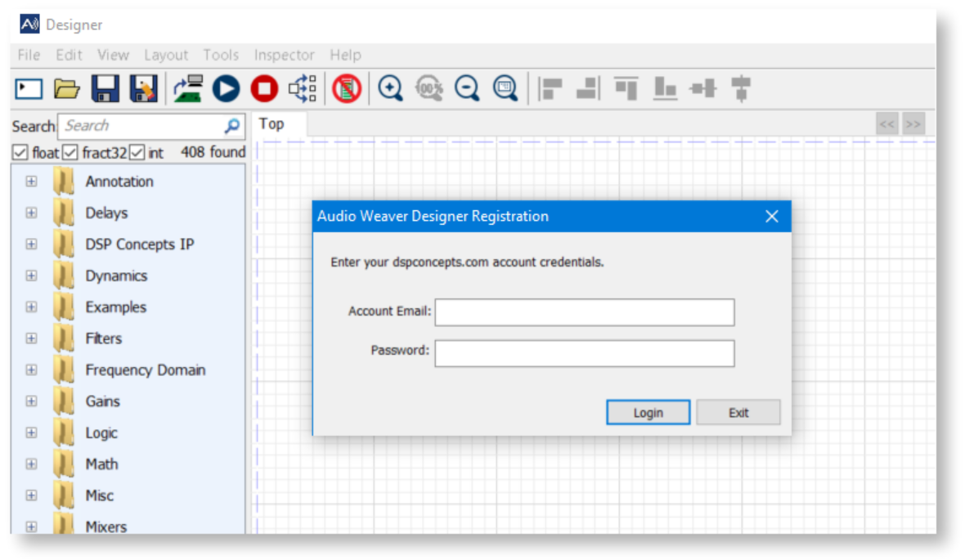This screenshot has height=560, width=965.
Task: Zoom in with the magnifier plus icon
Action: click(x=390, y=88)
